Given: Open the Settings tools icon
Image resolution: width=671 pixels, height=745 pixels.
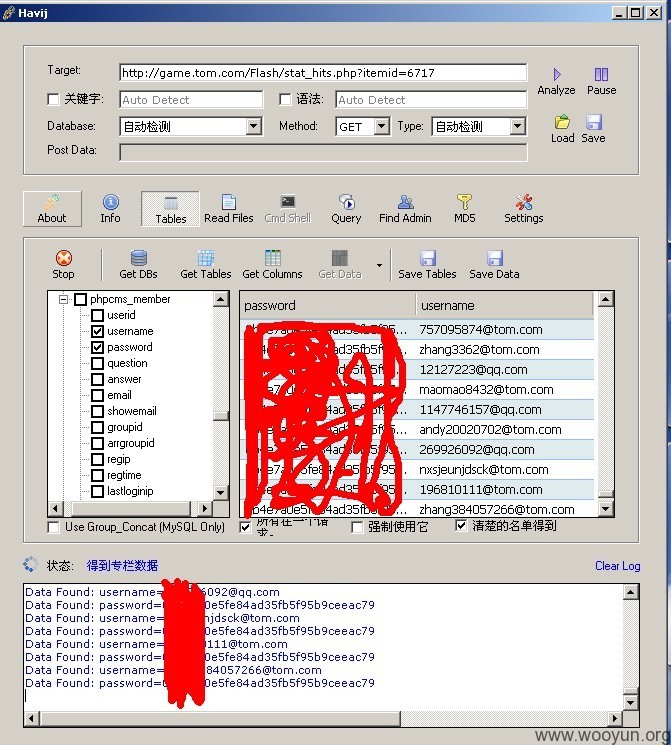Looking at the screenshot, I should (524, 202).
